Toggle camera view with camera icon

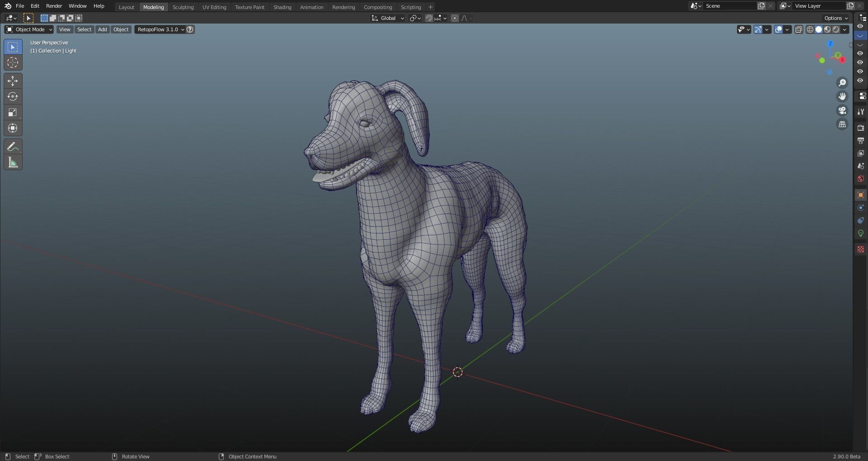coord(842,110)
